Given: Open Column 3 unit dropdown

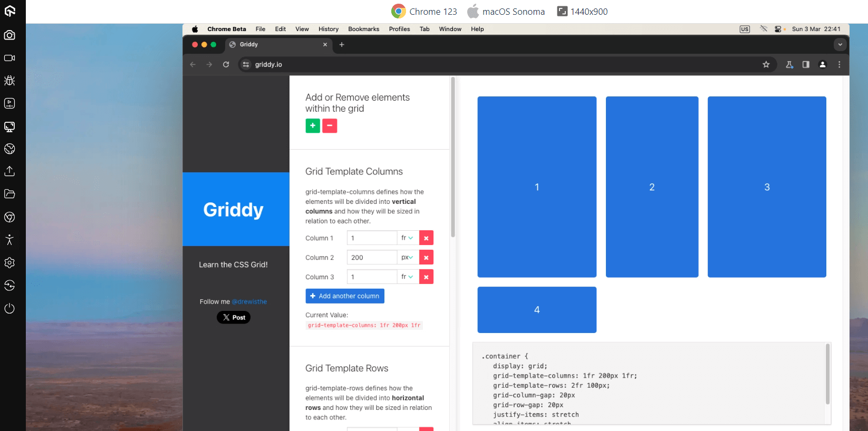Looking at the screenshot, I should tap(408, 277).
